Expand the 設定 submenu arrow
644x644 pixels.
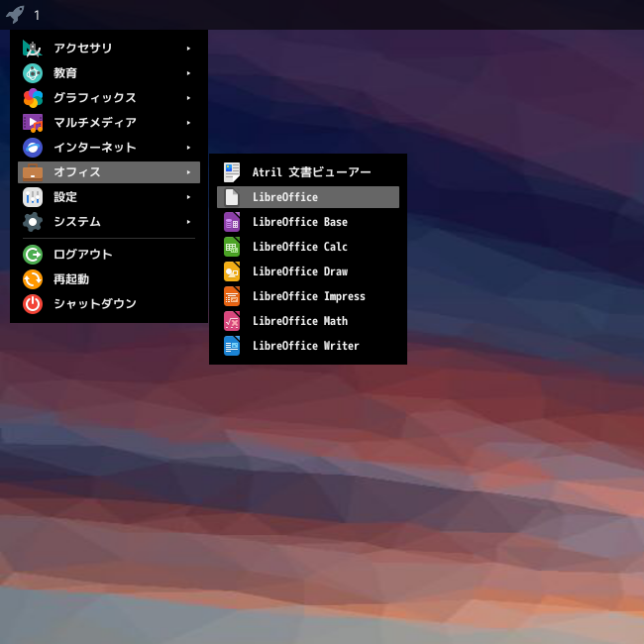[x=188, y=197]
